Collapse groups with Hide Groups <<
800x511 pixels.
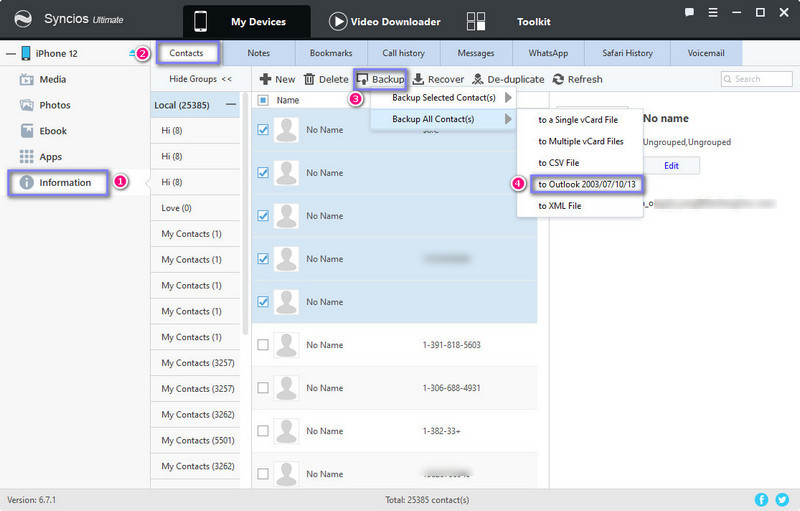click(x=201, y=79)
